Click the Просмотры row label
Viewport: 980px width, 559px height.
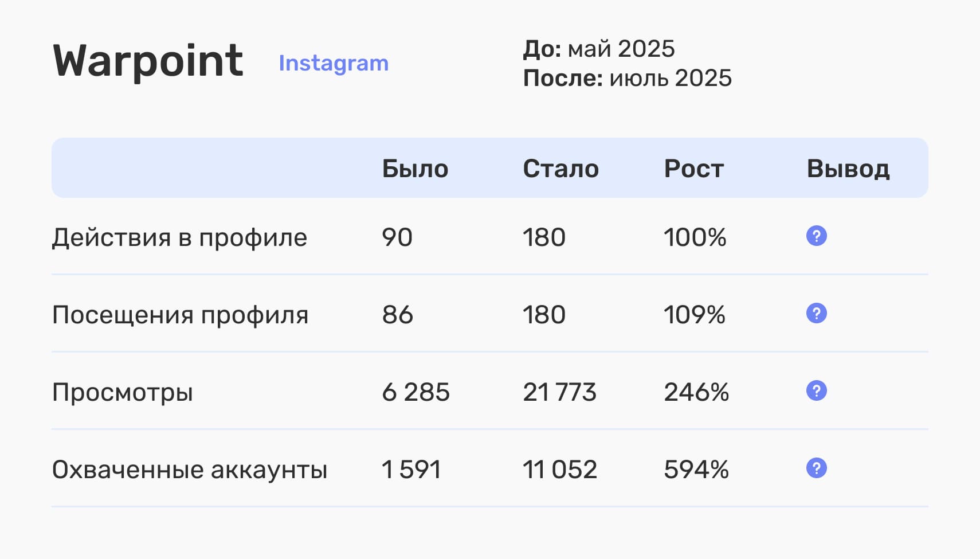[x=122, y=392]
